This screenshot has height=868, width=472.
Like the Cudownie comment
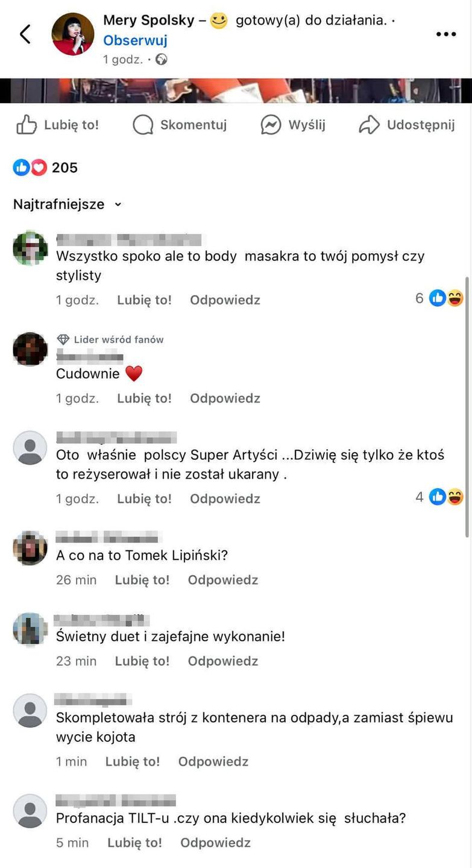(144, 398)
